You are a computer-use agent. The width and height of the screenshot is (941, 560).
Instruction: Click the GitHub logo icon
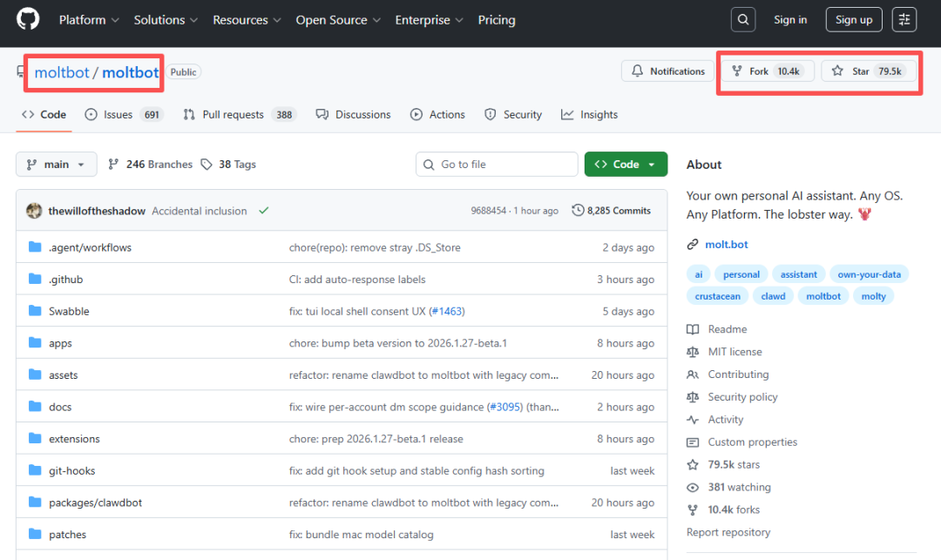point(28,20)
